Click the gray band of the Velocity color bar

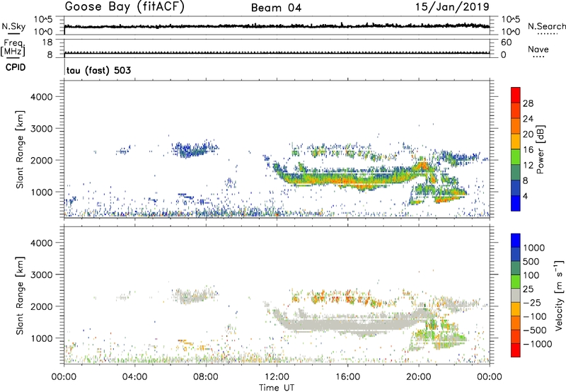coord(516,296)
